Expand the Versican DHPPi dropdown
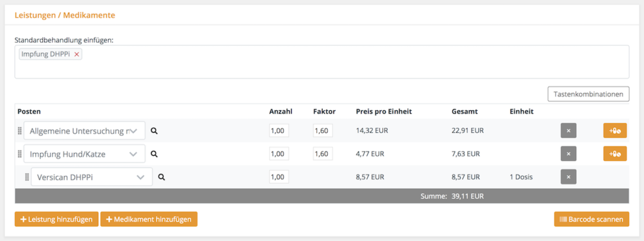Viewport: 644px width, 241px height. coord(92,177)
